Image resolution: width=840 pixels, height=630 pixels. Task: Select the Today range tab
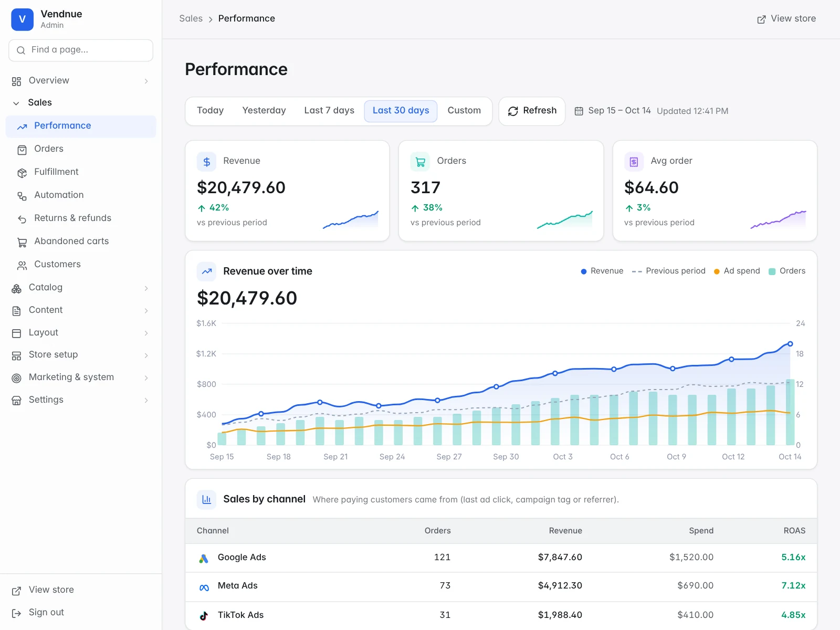(210, 111)
